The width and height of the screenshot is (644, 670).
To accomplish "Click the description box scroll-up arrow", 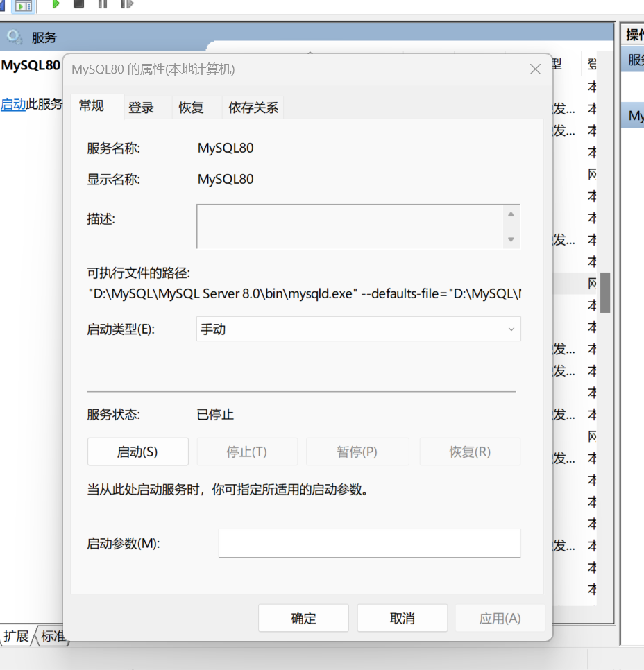I will click(511, 214).
